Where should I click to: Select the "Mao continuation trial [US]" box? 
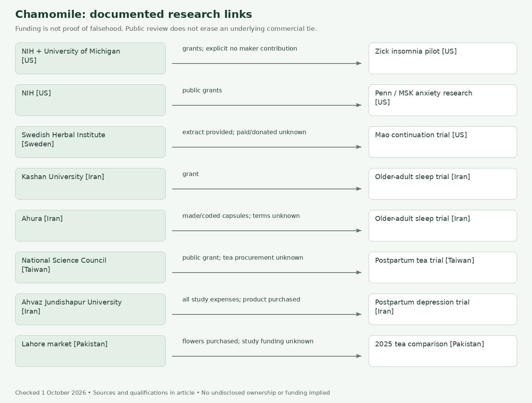click(443, 142)
